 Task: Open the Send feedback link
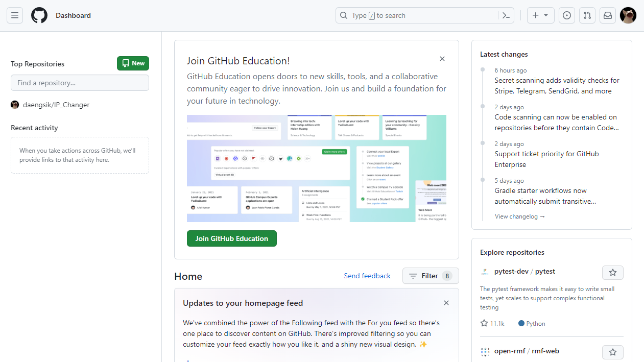[367, 276]
